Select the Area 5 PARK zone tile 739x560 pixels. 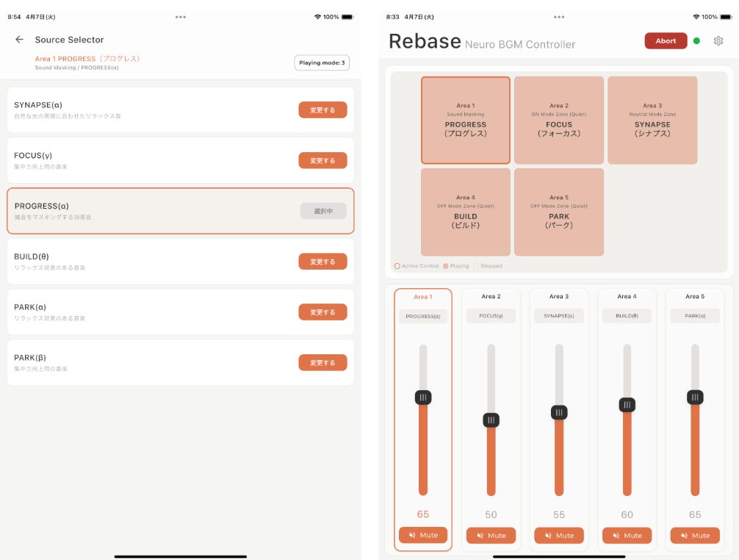[559, 212]
